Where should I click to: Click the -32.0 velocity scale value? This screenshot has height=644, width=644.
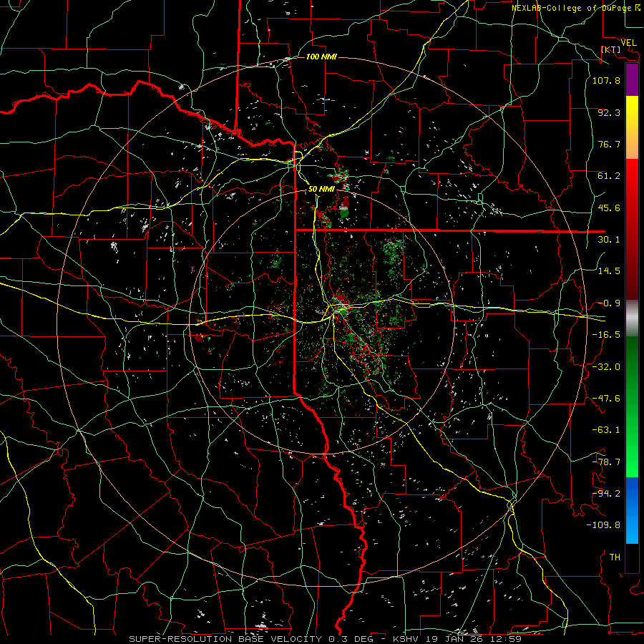pyautogui.click(x=606, y=367)
